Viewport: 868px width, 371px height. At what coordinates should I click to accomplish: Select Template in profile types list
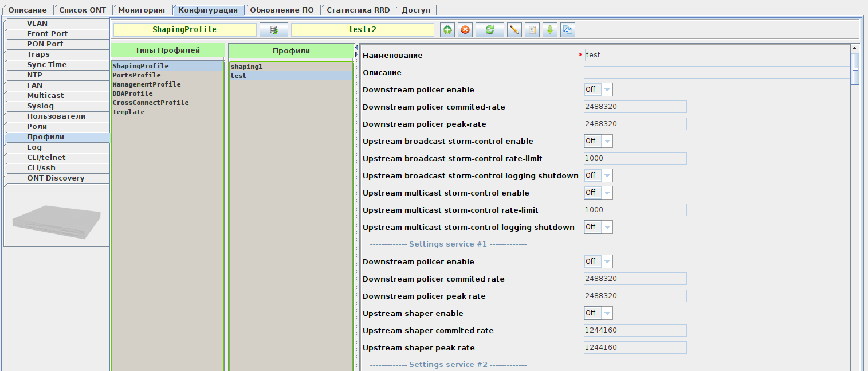coord(167,112)
